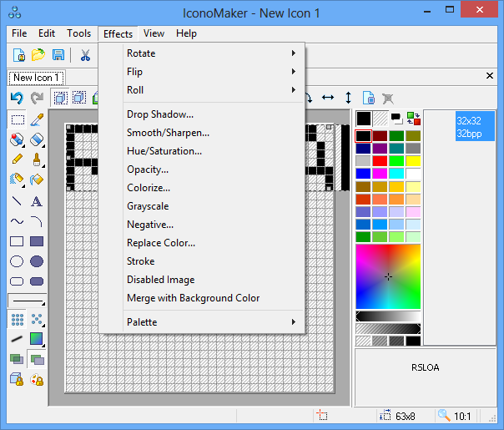Open the Edit menu
The width and height of the screenshot is (504, 430).
tap(47, 33)
